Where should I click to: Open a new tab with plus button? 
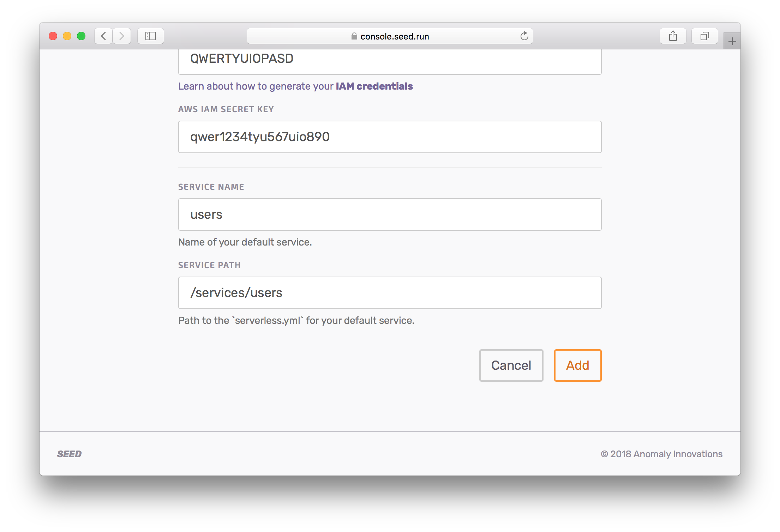tap(732, 42)
